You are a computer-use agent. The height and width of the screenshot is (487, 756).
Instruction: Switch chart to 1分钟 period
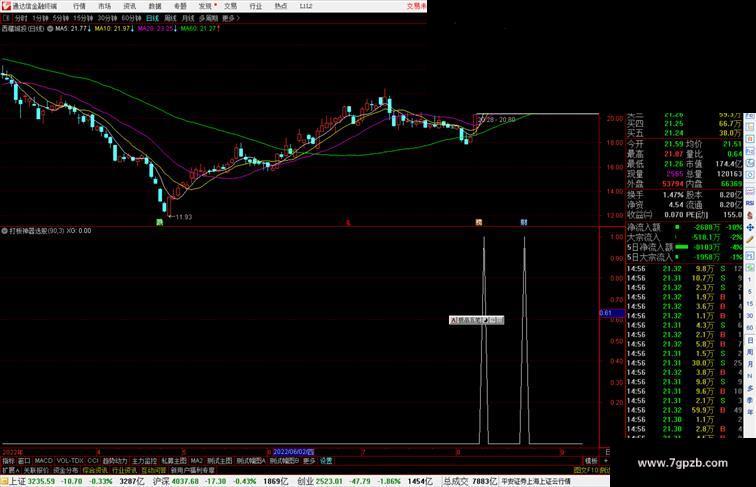[x=40, y=18]
